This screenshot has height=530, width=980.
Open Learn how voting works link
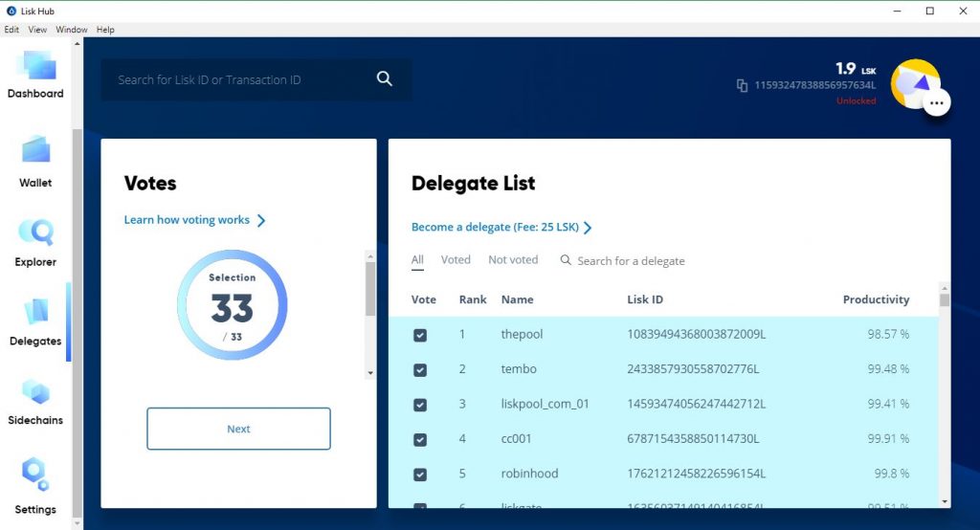click(x=187, y=220)
